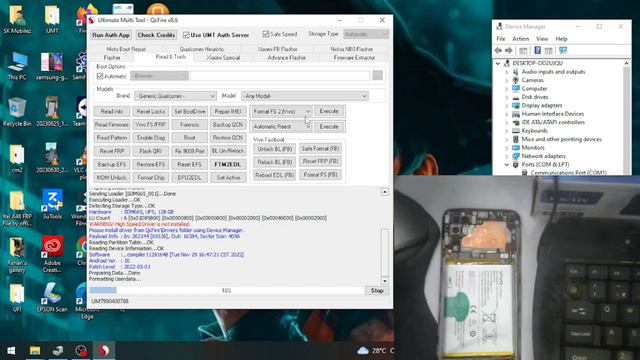640x360 pixels.
Task: Click the boot loader file path field
Action: click(280, 76)
